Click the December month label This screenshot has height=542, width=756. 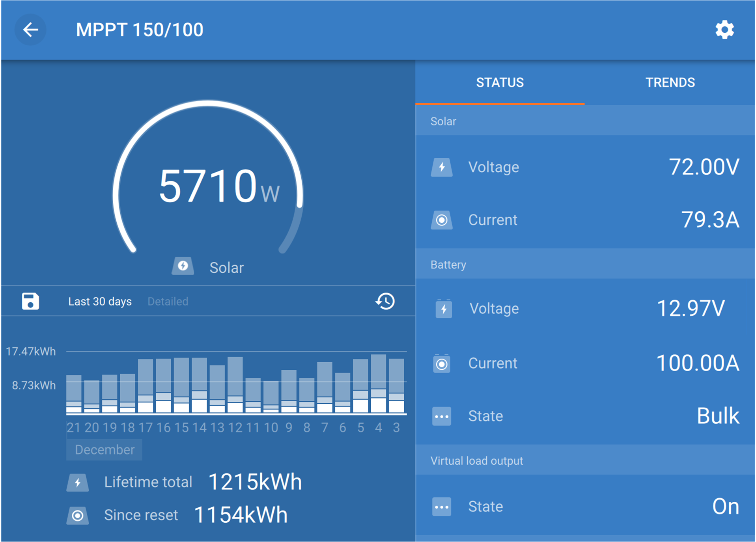[x=105, y=450]
